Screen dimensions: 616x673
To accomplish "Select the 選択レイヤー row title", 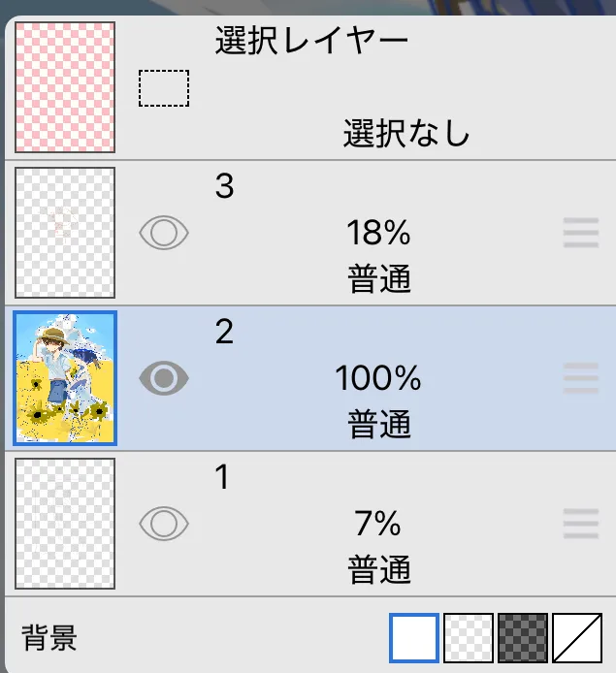I will (x=311, y=42).
